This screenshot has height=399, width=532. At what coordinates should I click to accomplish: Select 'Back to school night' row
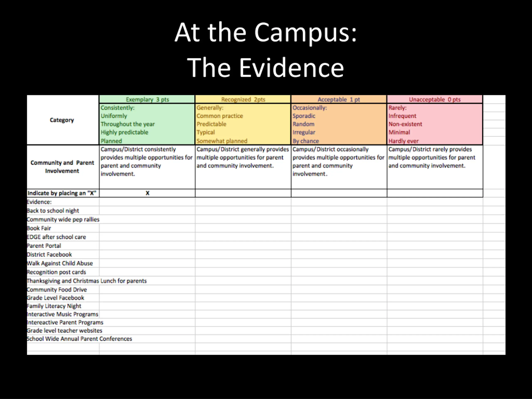(x=53, y=211)
